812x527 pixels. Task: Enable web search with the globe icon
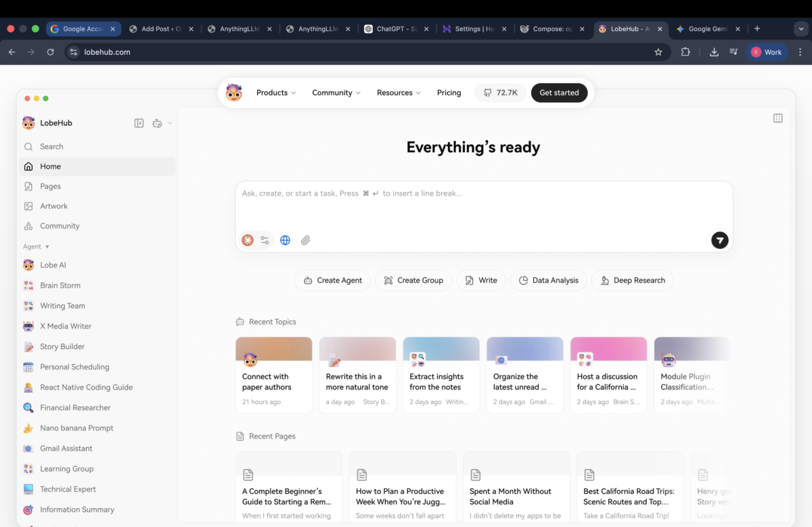285,240
